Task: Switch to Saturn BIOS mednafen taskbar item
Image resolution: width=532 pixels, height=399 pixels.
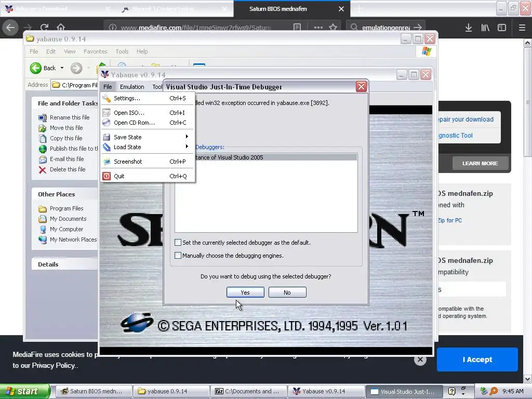Action: point(94,392)
